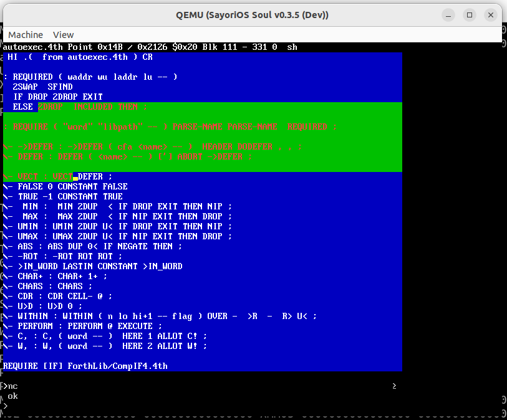Maximize the QEMU window
This screenshot has width=507, height=420.
pyautogui.click(x=470, y=14)
